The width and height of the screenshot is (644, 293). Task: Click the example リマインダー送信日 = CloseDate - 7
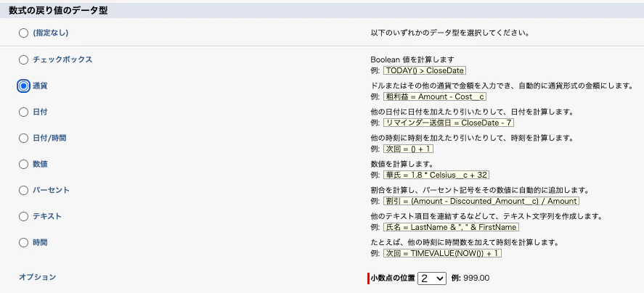click(x=449, y=123)
